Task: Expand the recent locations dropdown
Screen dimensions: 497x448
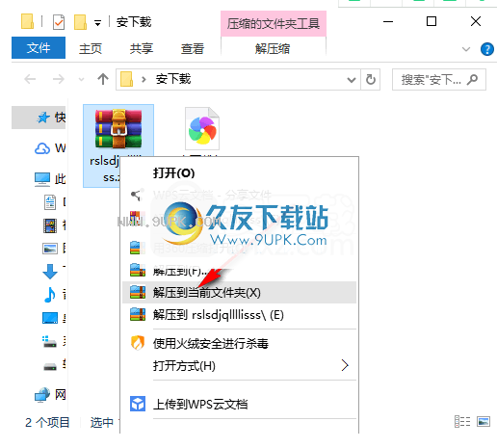Action: click(82, 79)
